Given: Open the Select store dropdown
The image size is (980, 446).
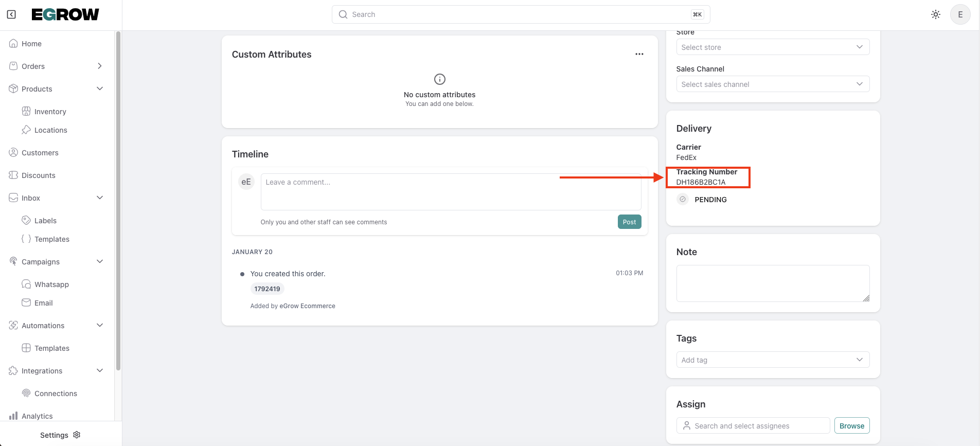Looking at the screenshot, I should (772, 47).
